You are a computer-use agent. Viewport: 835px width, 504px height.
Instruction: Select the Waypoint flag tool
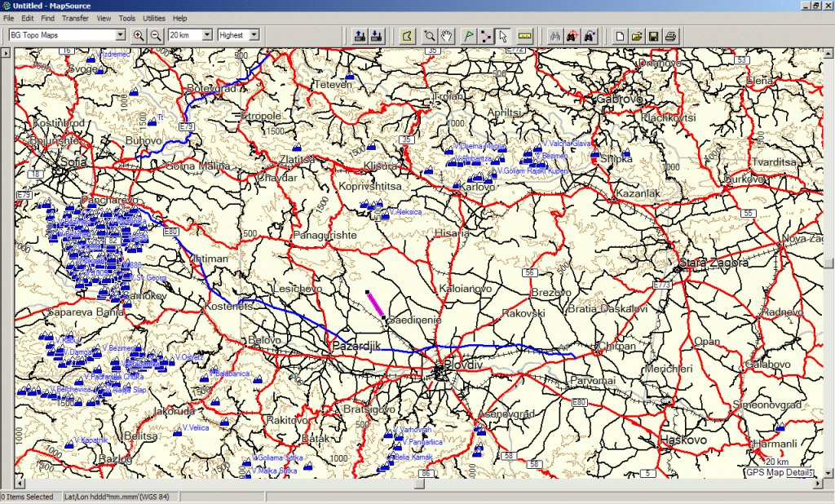point(469,35)
